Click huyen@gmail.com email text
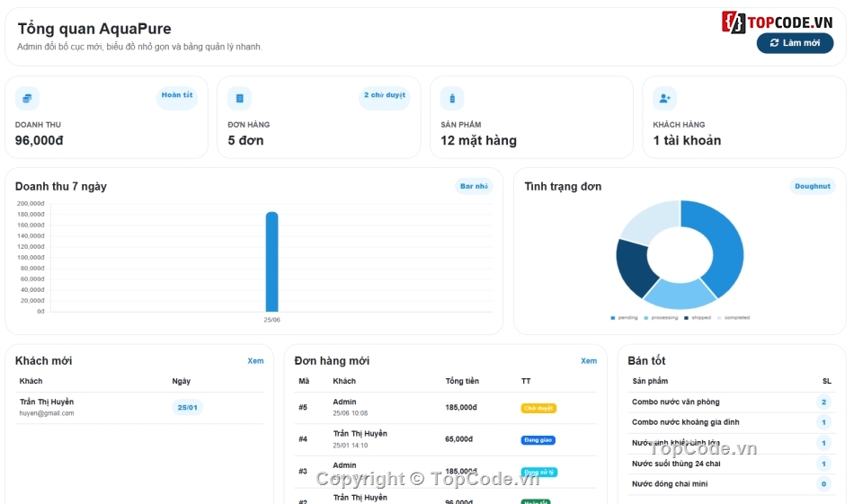This screenshot has width=854, height=504. tap(47, 413)
